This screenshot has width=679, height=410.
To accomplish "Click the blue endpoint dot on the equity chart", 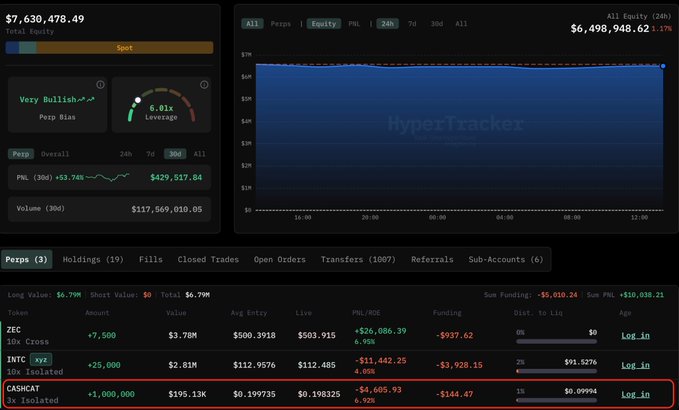I will coord(663,66).
